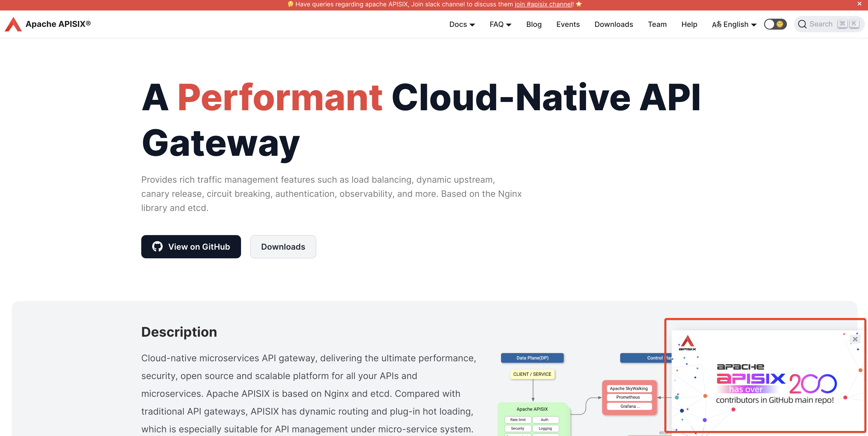Viewport: 868px width, 436px height.
Task: Open Help in the navigation bar
Action: [689, 24]
